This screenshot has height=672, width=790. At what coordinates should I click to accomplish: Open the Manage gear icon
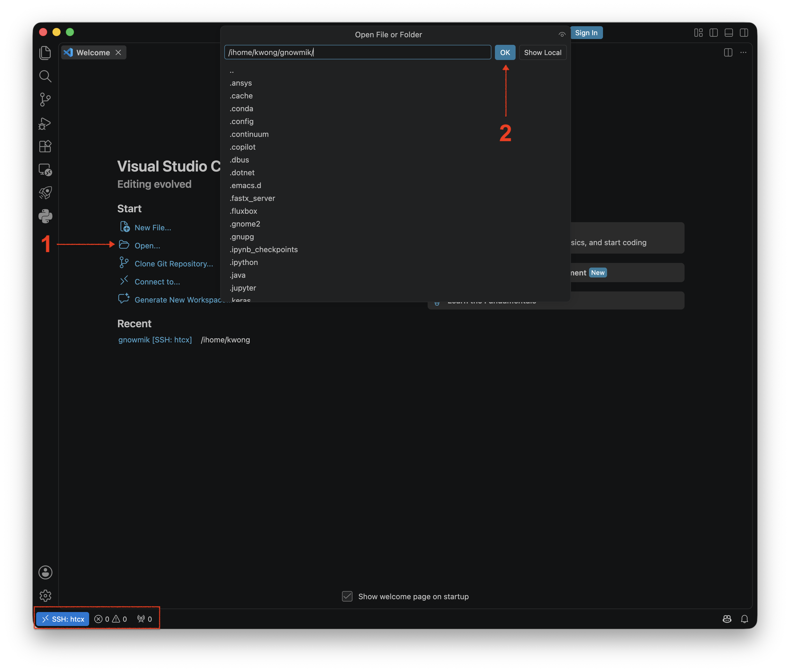(45, 595)
